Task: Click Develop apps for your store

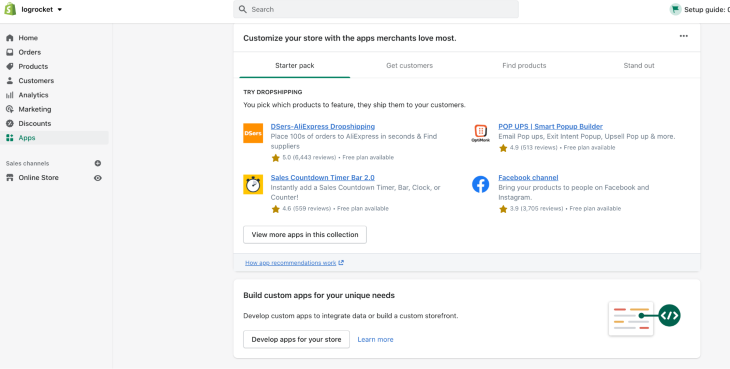Action: [297, 339]
